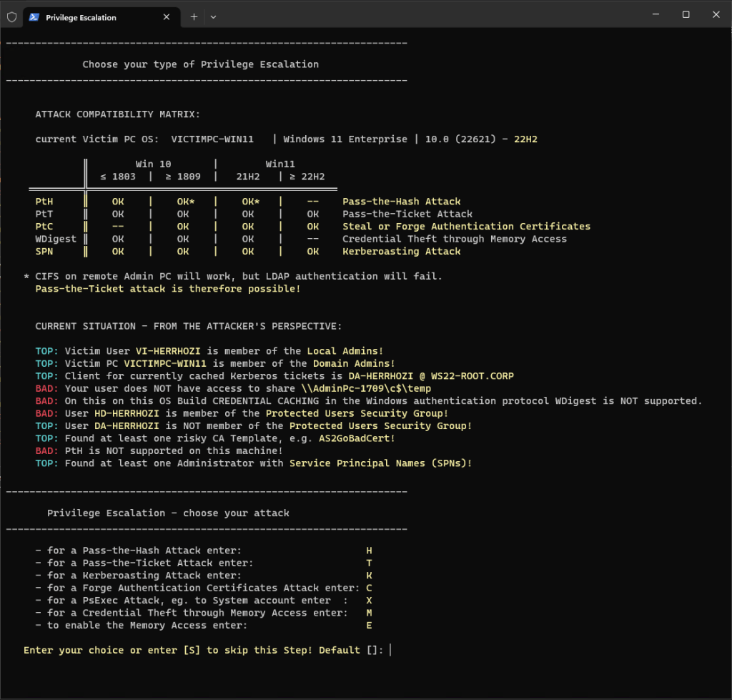
Task: Click the 'C' key for Forge Certificates Attack
Action: click(369, 588)
